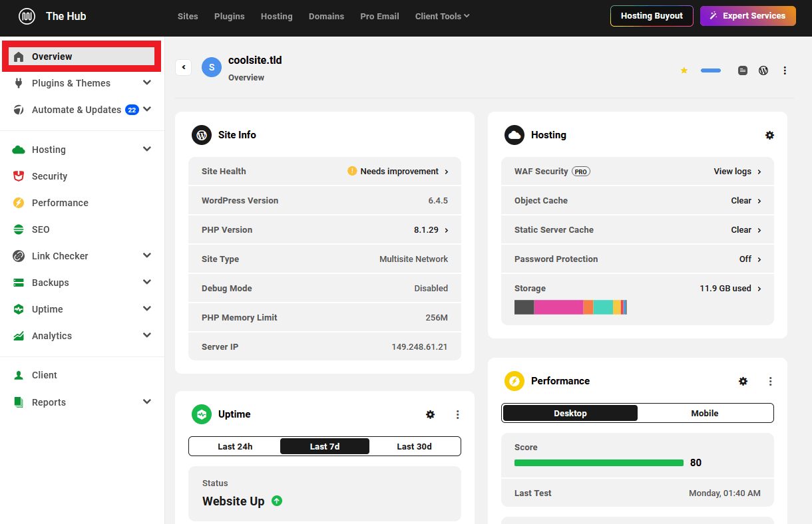Open Hosting card settings gear
This screenshot has width=812, height=524.
(x=769, y=135)
